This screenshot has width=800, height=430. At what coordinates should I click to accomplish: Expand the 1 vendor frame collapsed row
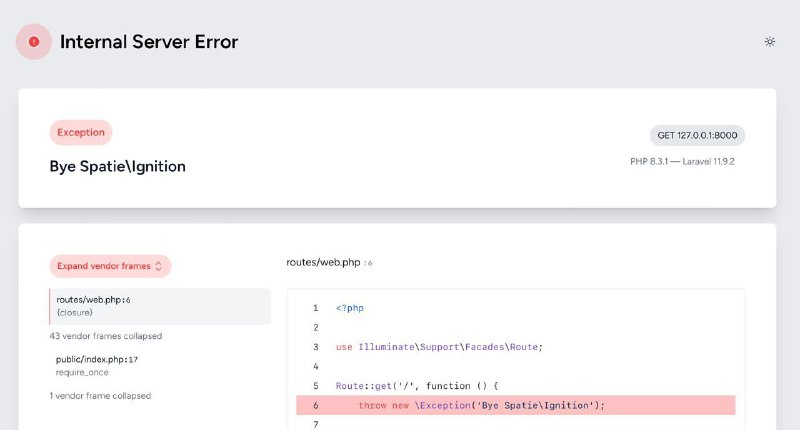(100, 396)
